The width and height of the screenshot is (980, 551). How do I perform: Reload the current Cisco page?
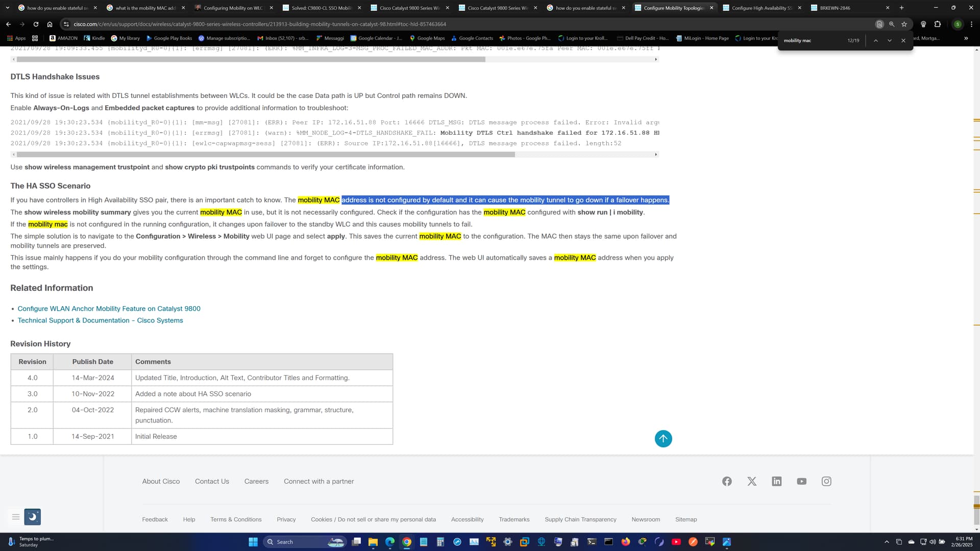point(36,24)
